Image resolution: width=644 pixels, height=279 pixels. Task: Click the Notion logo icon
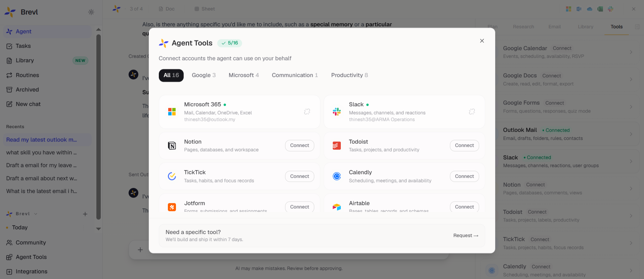tap(172, 146)
